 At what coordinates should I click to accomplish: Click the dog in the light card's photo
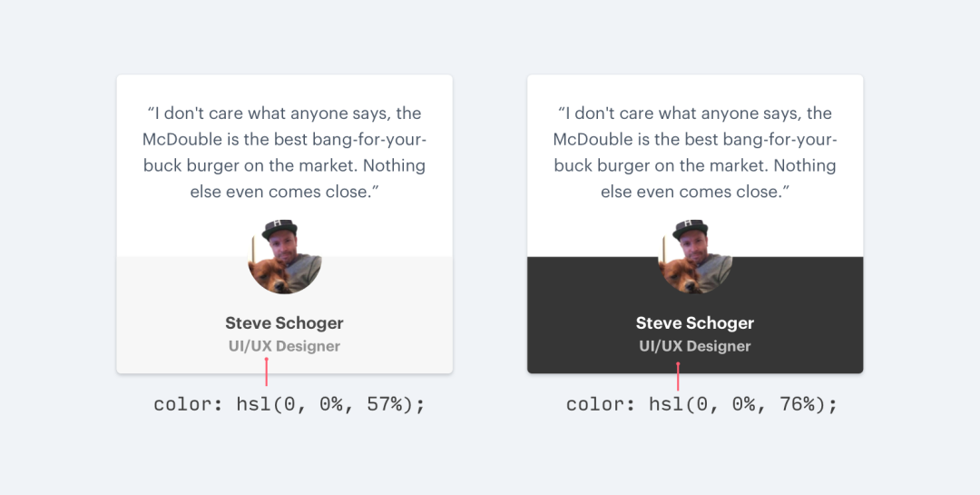270,275
